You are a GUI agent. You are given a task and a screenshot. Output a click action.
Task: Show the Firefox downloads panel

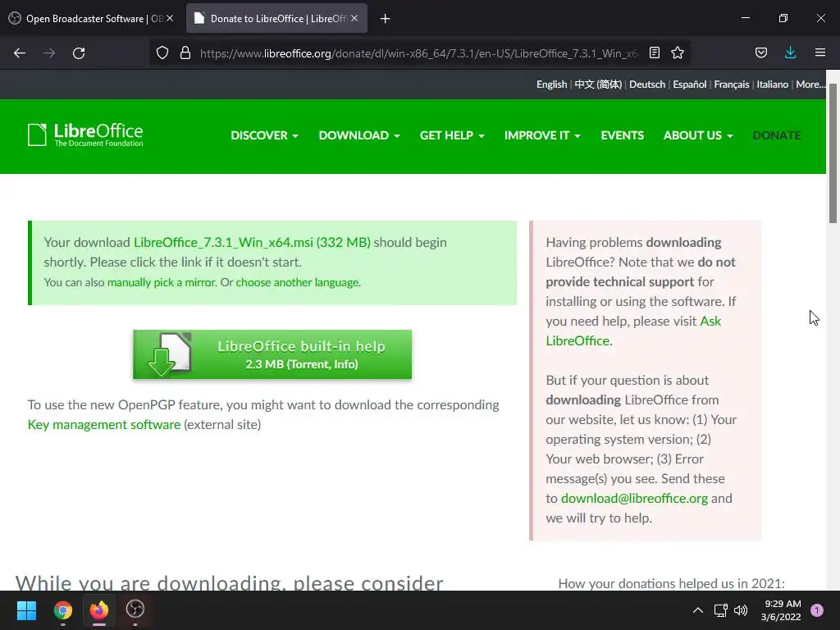pos(790,52)
